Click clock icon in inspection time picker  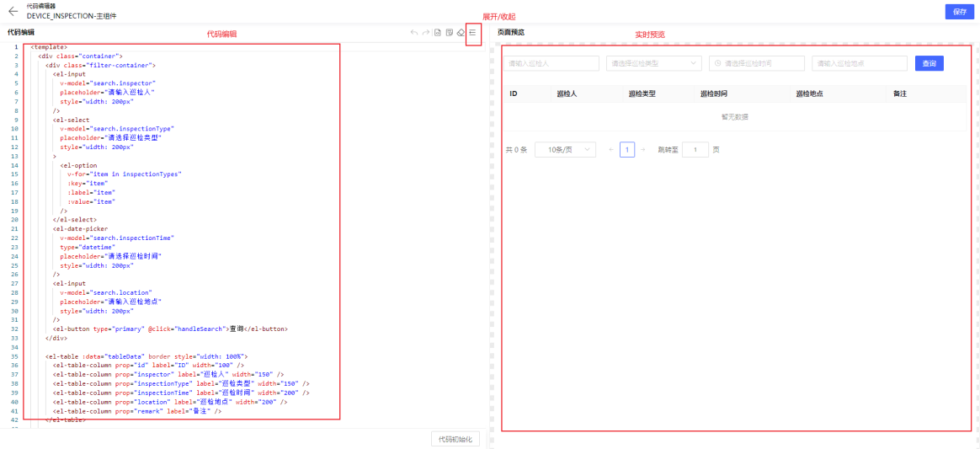(718, 63)
